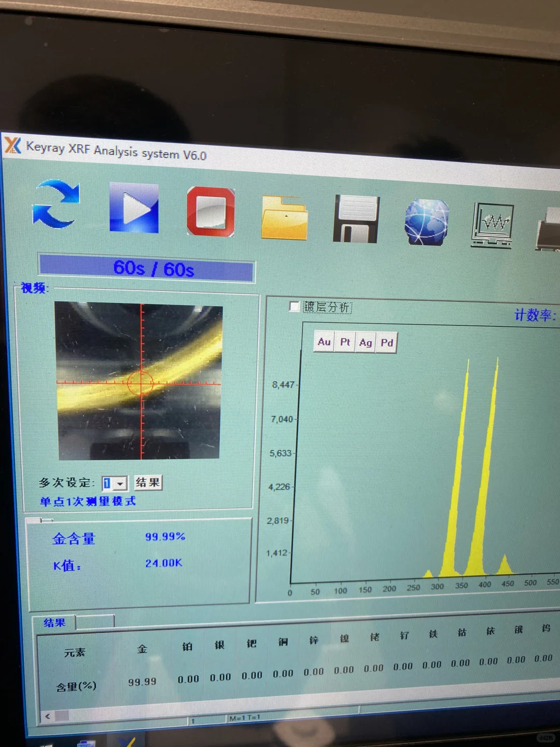Screen dimensions: 560x747
Task: Click the 含量(%) row header
Action: tap(76, 686)
